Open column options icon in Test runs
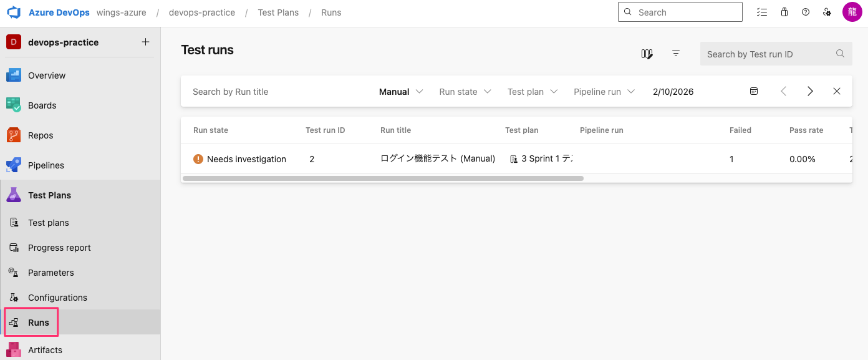 click(x=647, y=54)
